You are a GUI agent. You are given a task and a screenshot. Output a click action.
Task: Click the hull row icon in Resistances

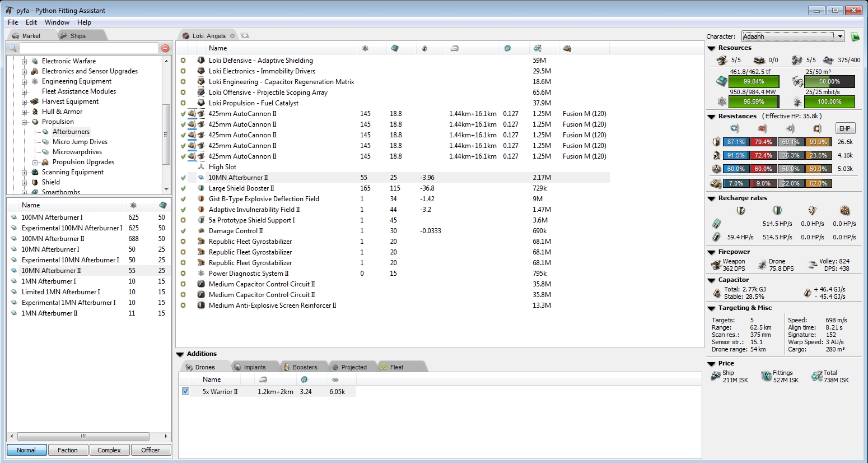[716, 169]
